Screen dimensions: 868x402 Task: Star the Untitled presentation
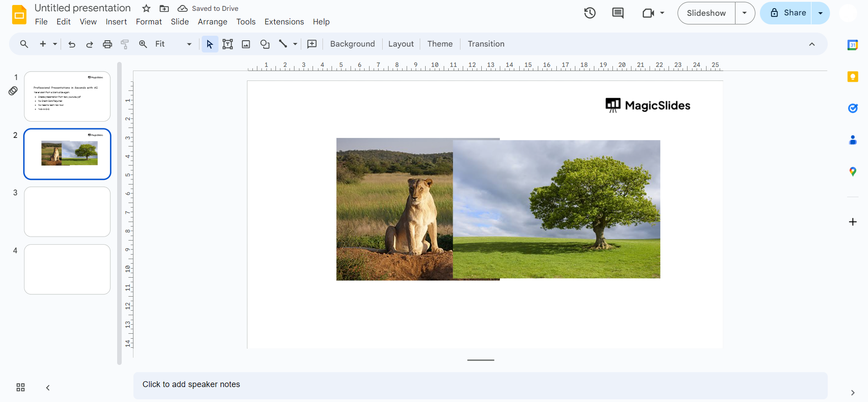pos(146,8)
